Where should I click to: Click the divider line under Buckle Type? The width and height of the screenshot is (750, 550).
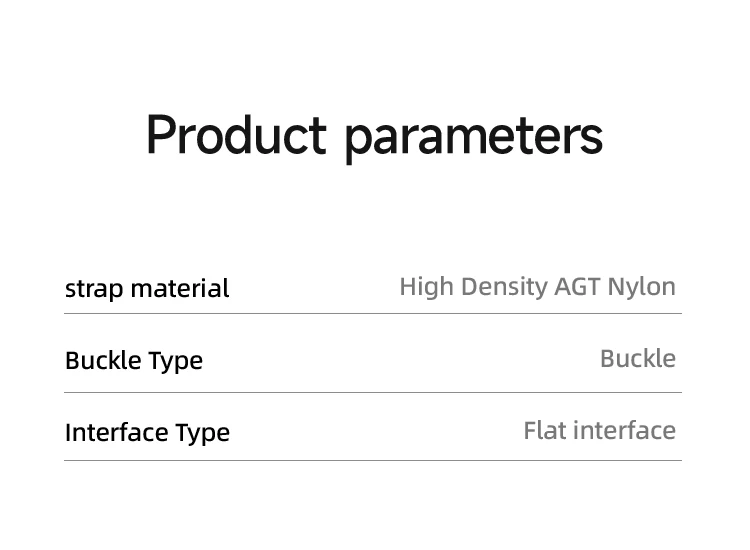click(x=373, y=392)
